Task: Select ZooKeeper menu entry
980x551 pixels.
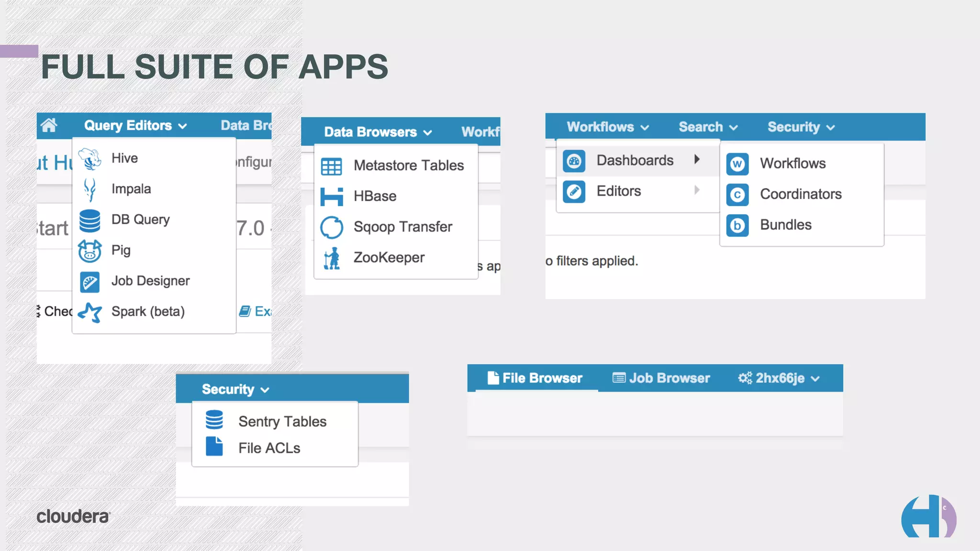Action: (396, 257)
